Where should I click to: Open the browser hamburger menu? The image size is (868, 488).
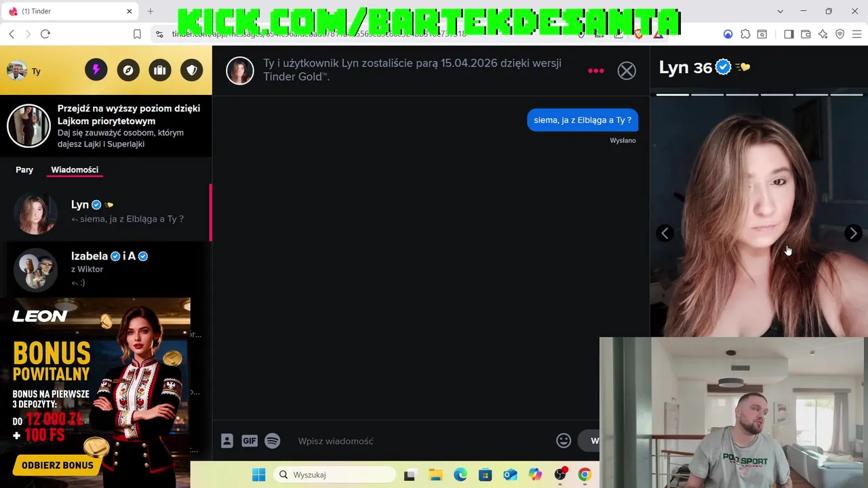(x=856, y=34)
